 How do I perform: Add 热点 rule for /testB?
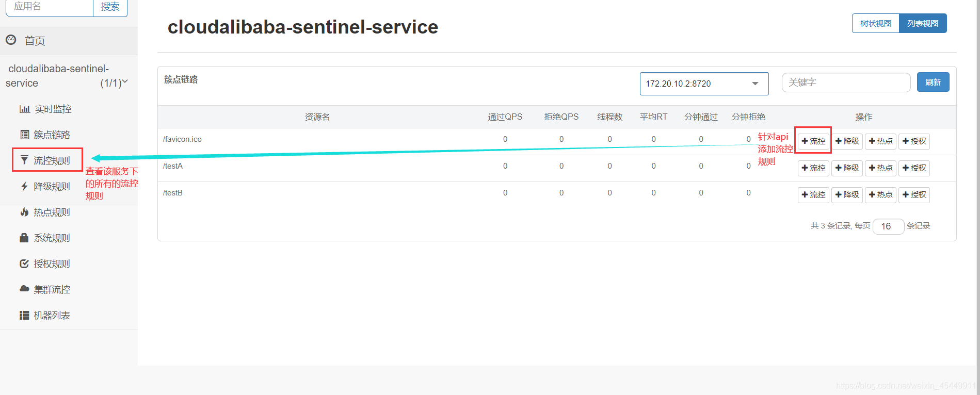click(880, 195)
